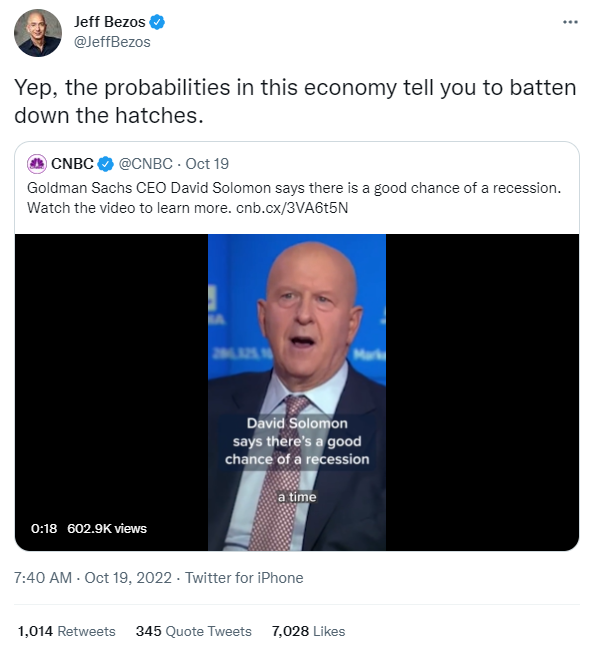This screenshot has height=647, width=596.
Task: Click the Oct 19 date of quoted tweet
Action: point(207,164)
